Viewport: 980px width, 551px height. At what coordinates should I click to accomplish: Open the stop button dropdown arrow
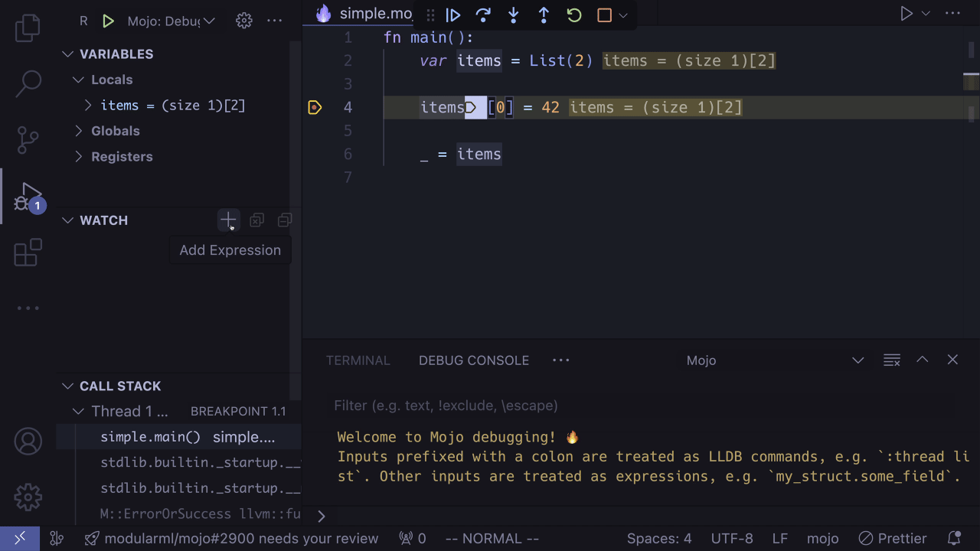point(623,15)
